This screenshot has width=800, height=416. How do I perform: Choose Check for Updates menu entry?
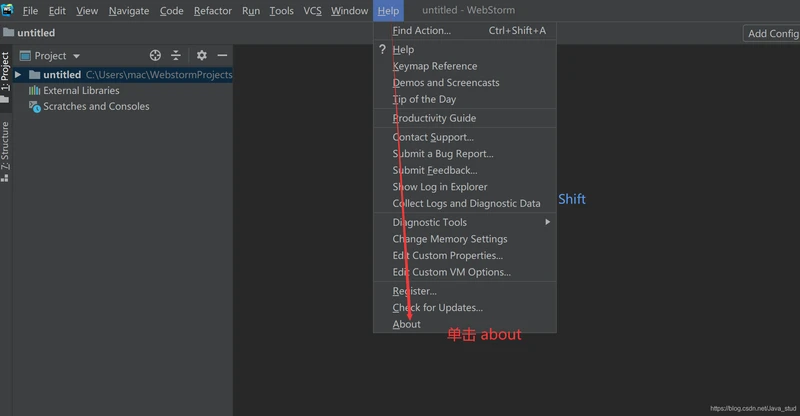click(437, 307)
